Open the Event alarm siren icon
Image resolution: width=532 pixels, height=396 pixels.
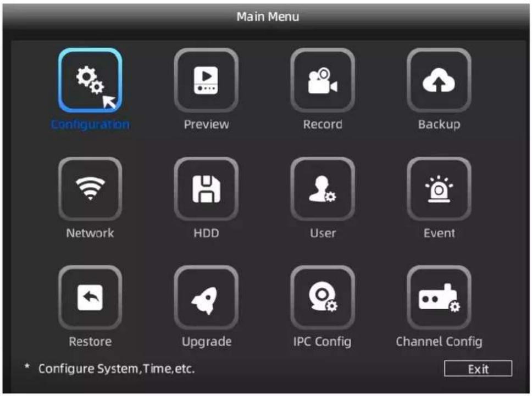pos(439,189)
